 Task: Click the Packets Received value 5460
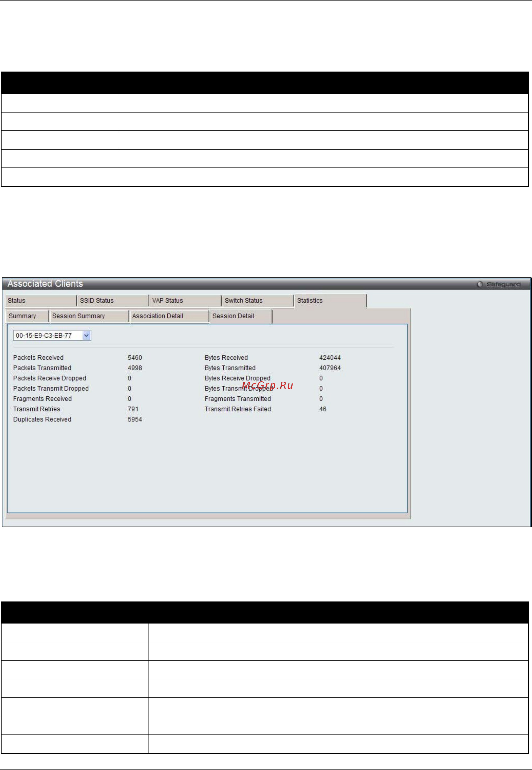(135, 358)
